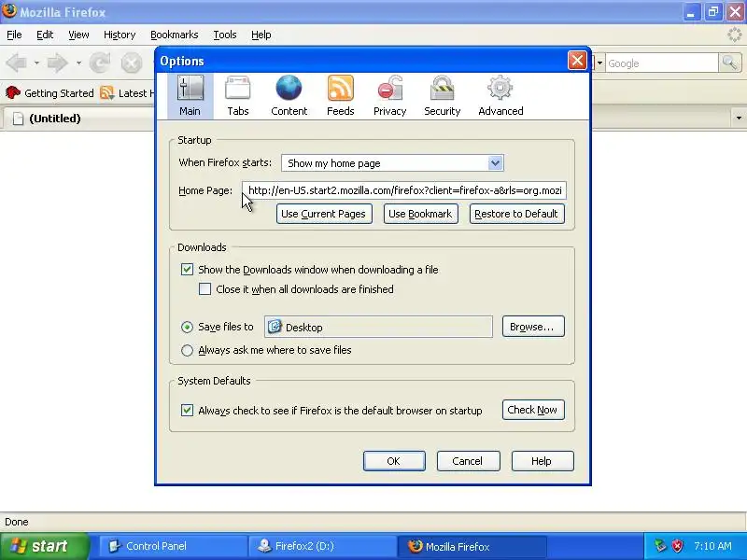The height and width of the screenshot is (560, 747).
Task: Click the Help button in Options dialog
Action: pos(543,461)
